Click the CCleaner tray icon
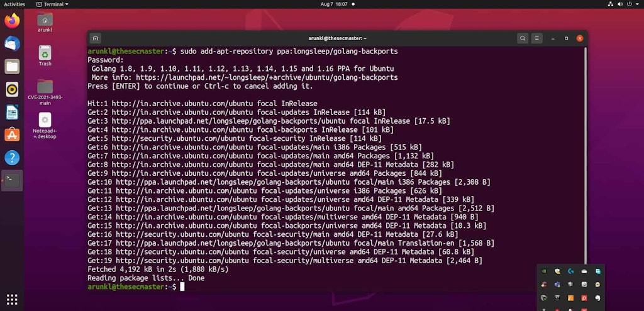Image resolution: width=644 pixels, height=311 pixels. [x=544, y=285]
